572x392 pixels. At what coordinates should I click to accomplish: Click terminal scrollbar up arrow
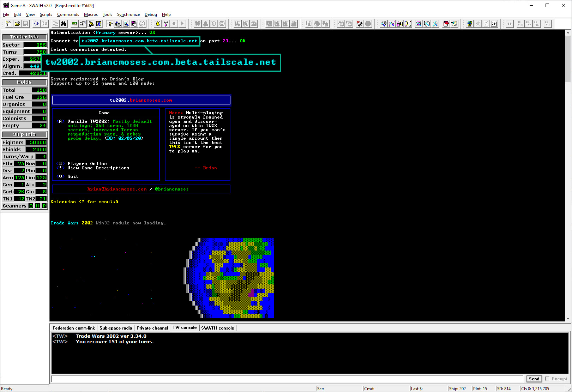[x=568, y=33]
